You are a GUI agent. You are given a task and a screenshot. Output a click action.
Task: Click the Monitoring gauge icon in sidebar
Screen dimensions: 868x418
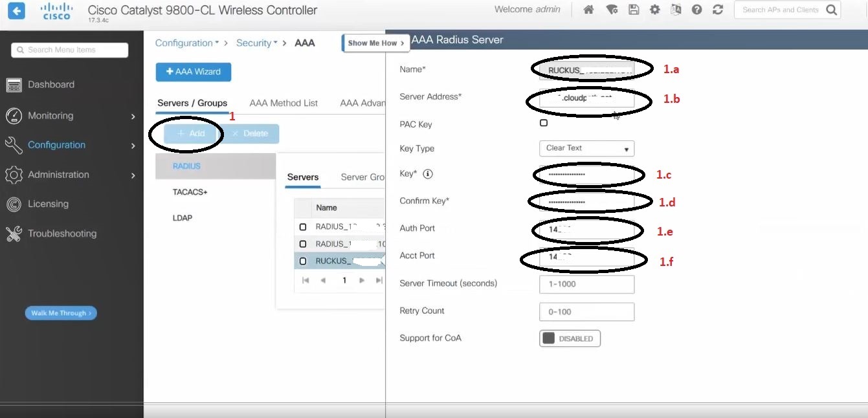coord(14,116)
